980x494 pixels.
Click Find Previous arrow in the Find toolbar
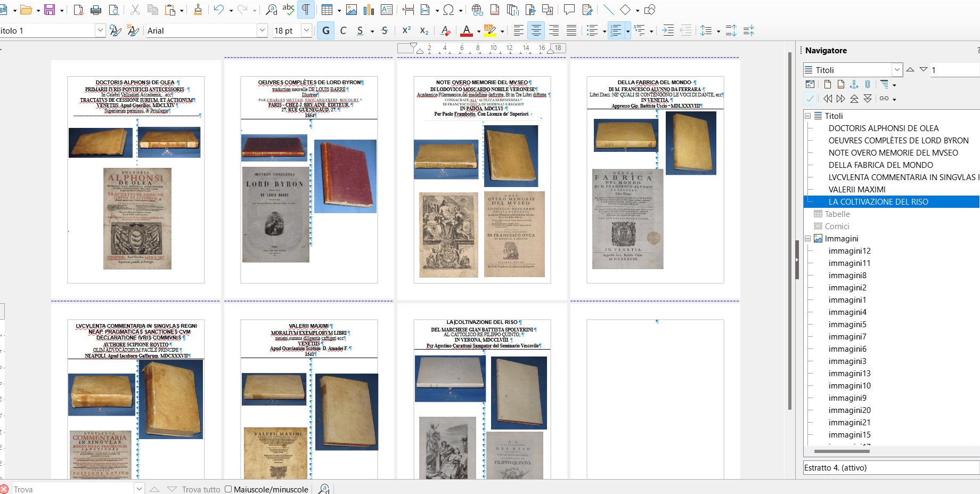(154, 489)
